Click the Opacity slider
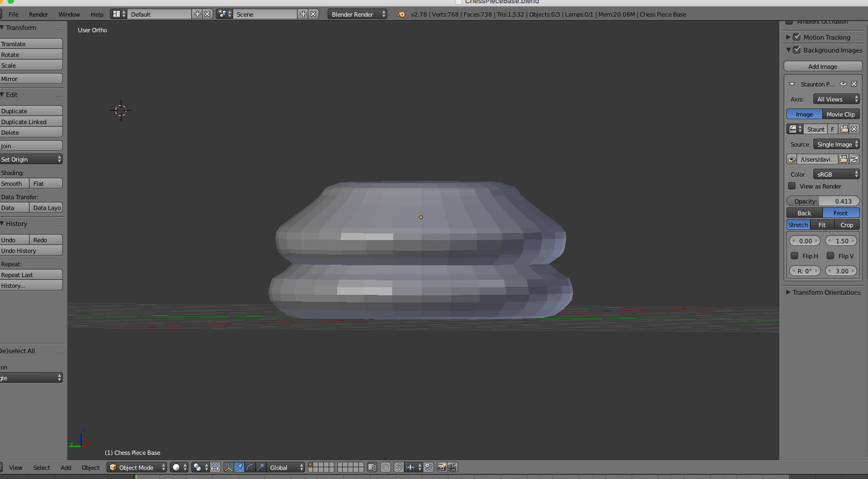 (823, 201)
